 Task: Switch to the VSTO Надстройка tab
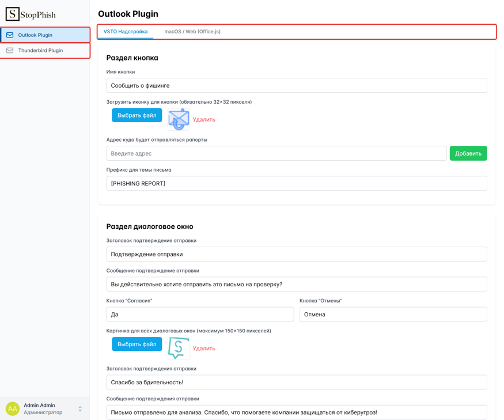[126, 32]
